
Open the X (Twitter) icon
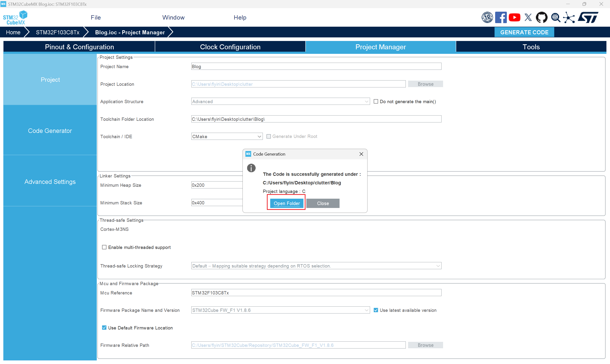[528, 17]
